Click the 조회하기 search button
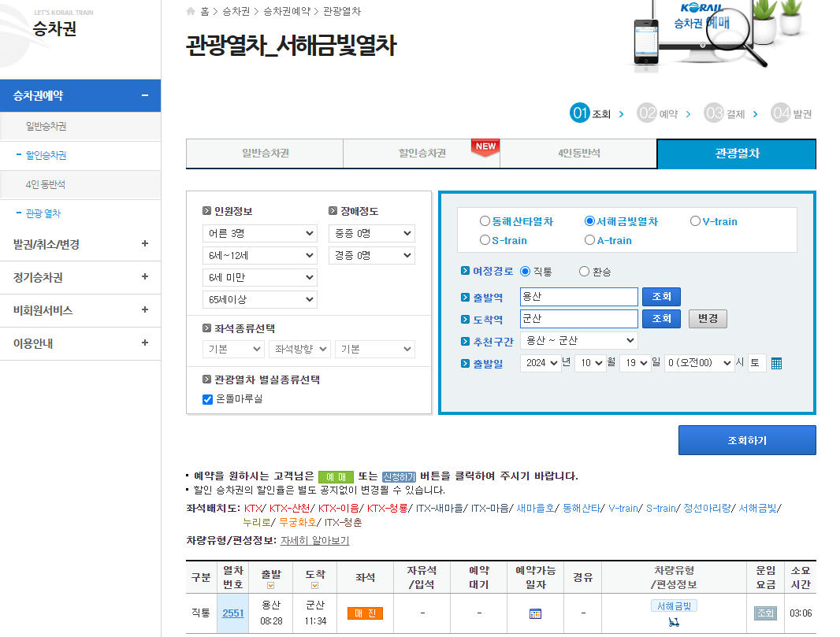Image resolution: width=840 pixels, height=637 pixels. pos(747,440)
